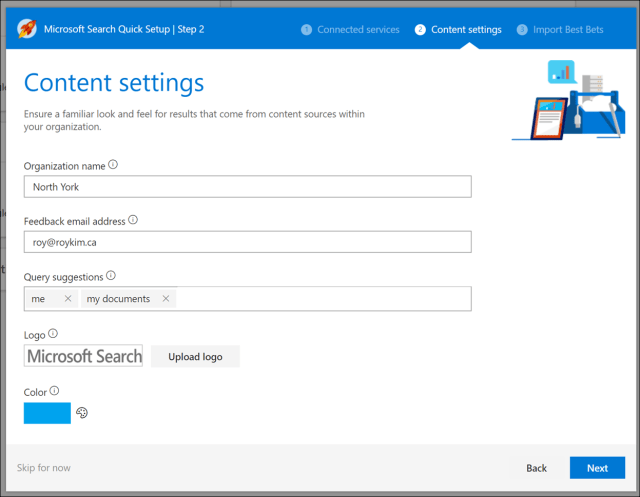Click the 'my documents' suggestion tag text

click(x=118, y=299)
